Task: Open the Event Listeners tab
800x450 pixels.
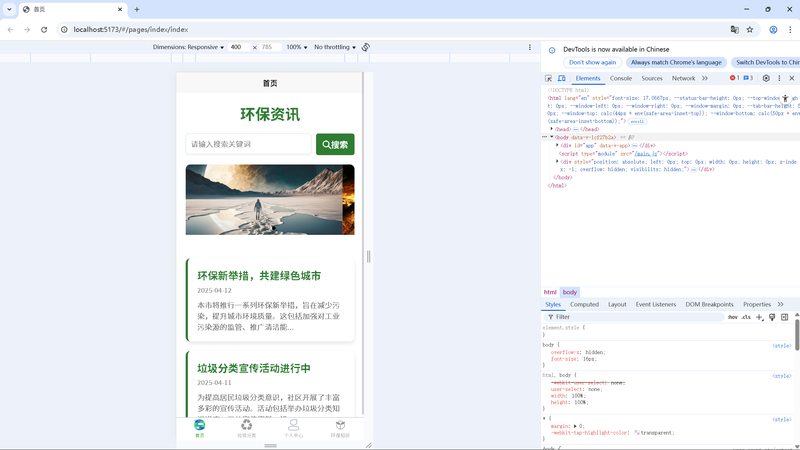Action: coord(656,304)
